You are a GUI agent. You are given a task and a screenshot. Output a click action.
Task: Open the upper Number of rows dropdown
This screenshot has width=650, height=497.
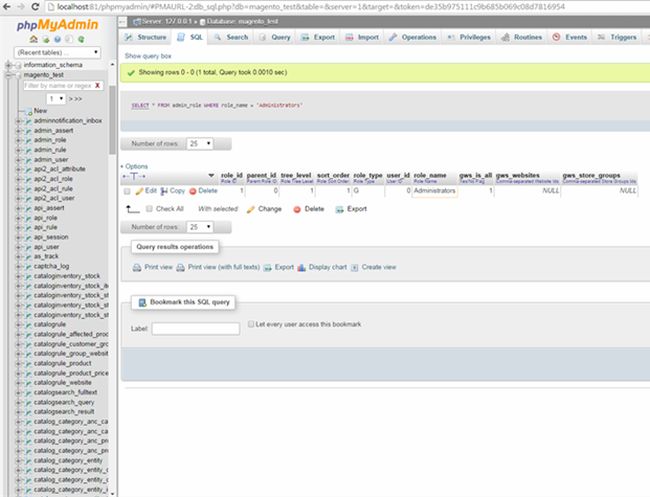coord(200,143)
